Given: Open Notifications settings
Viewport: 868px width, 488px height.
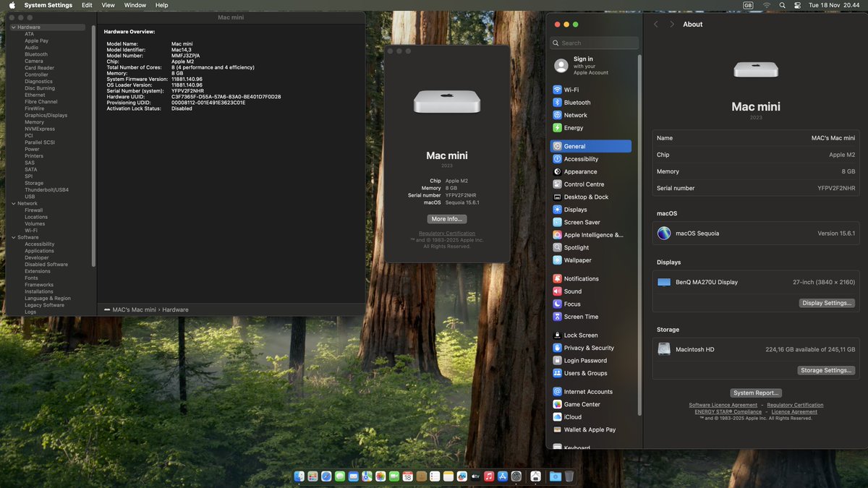Looking at the screenshot, I should point(591,278).
